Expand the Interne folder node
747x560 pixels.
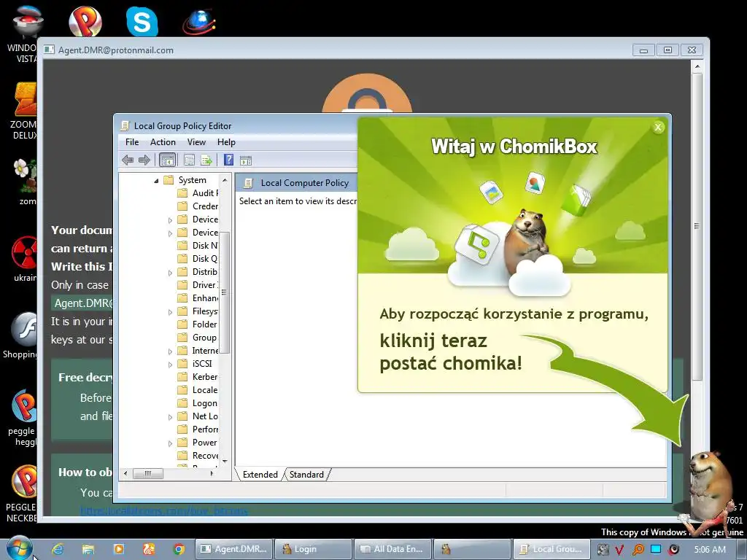[170, 351]
